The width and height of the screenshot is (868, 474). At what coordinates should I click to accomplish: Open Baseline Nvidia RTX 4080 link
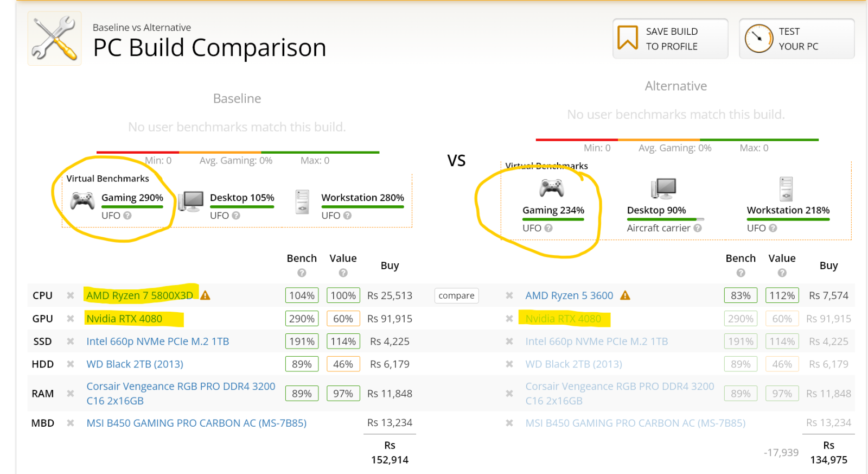click(124, 319)
